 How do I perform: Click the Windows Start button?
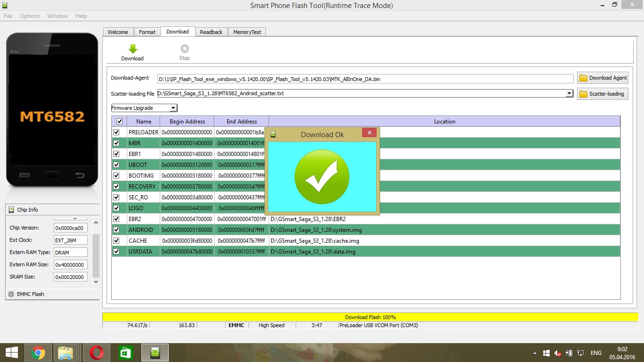pyautogui.click(x=12, y=353)
